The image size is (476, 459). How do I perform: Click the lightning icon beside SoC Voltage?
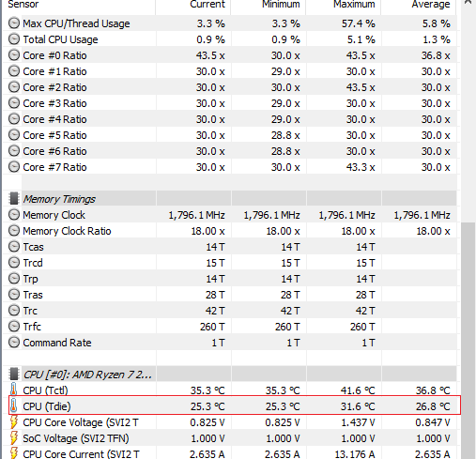13,438
